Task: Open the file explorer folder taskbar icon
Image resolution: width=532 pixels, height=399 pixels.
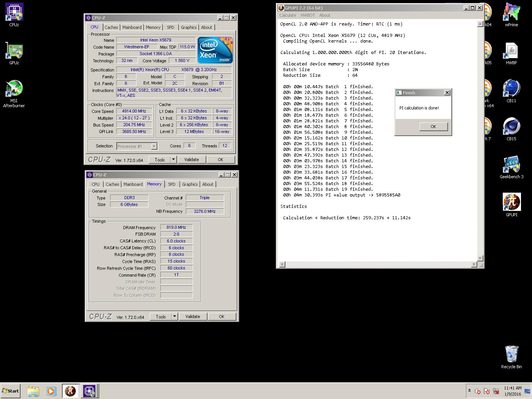Action: pyautogui.click(x=33, y=391)
